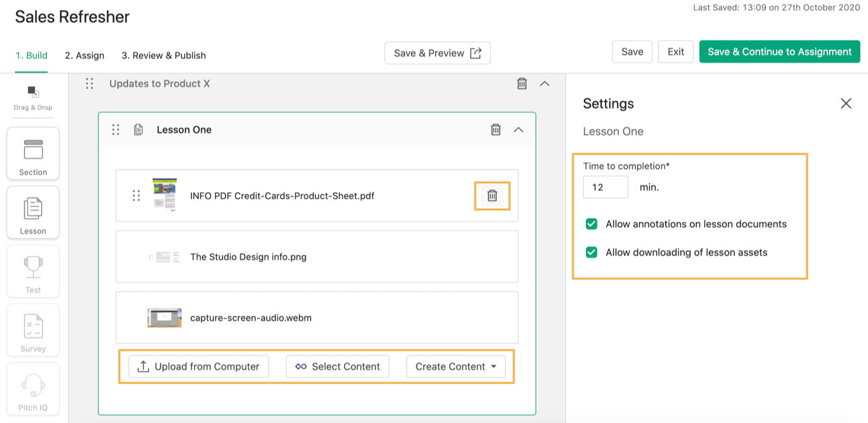The width and height of the screenshot is (868, 423).
Task: Click Save & Preview button
Action: click(x=437, y=53)
